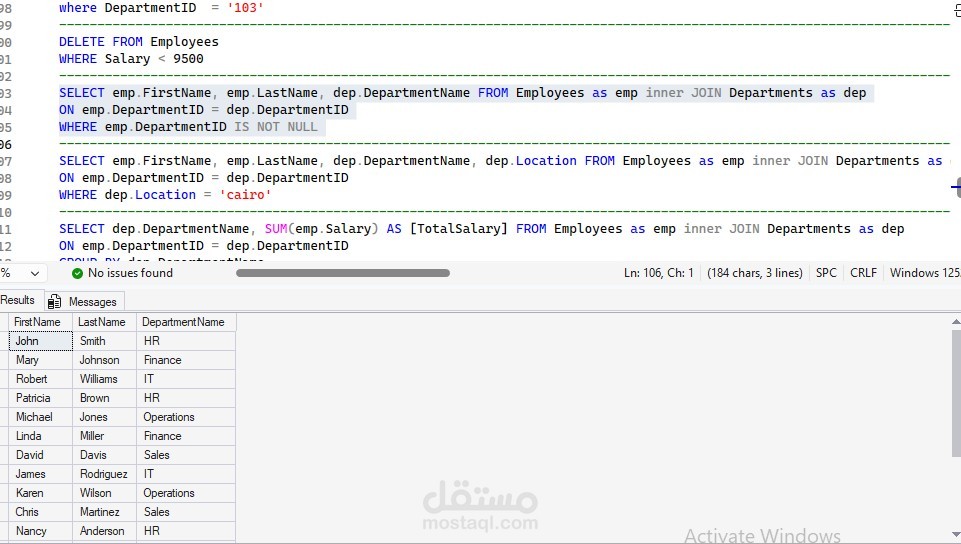Switch to the Results tab
The height and width of the screenshot is (544, 961).
click(x=18, y=300)
